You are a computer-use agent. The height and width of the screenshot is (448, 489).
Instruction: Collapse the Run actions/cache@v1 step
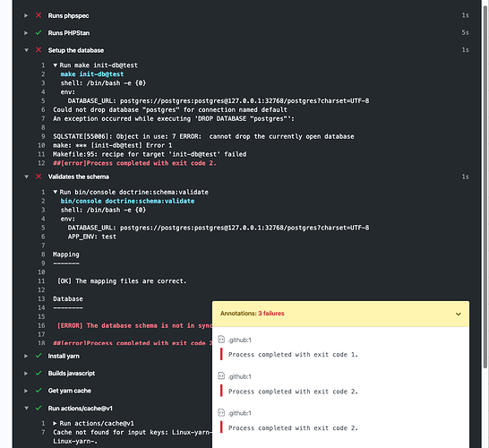[26, 408]
